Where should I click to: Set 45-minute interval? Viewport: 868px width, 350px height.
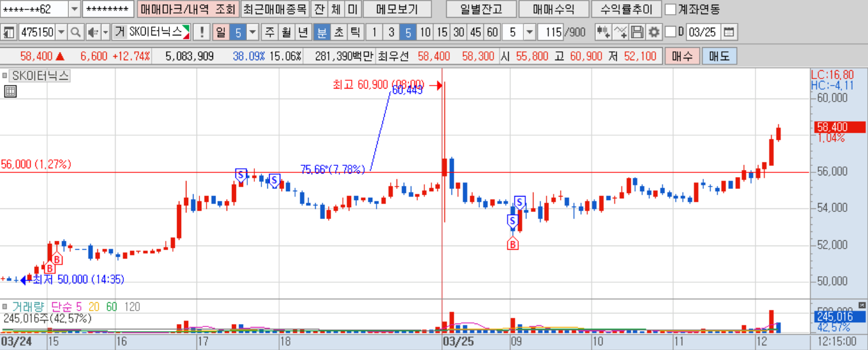[476, 32]
